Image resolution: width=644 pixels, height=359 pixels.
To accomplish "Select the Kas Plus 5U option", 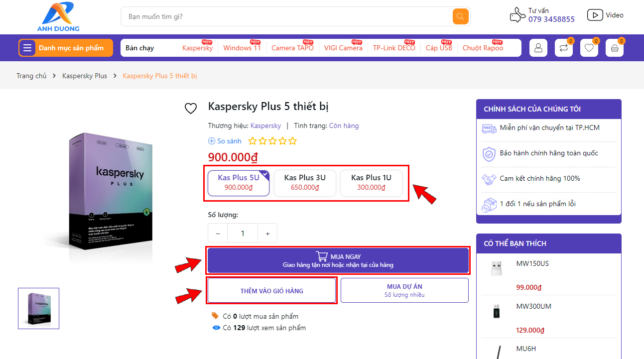I will [239, 183].
